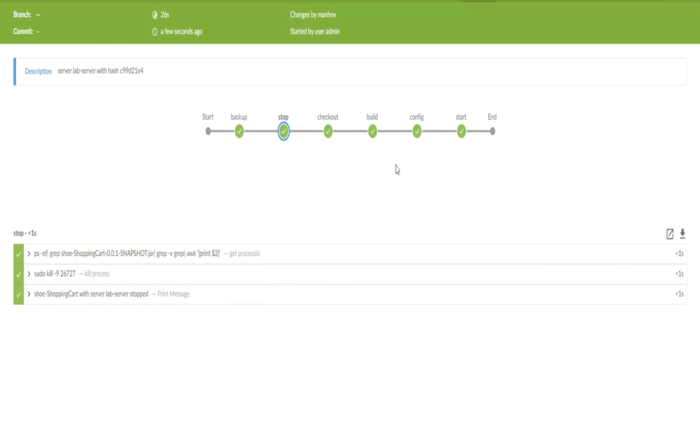Image resolution: width=700 pixels, height=438 pixels.
Task: Select the config stage node
Action: pos(417,131)
